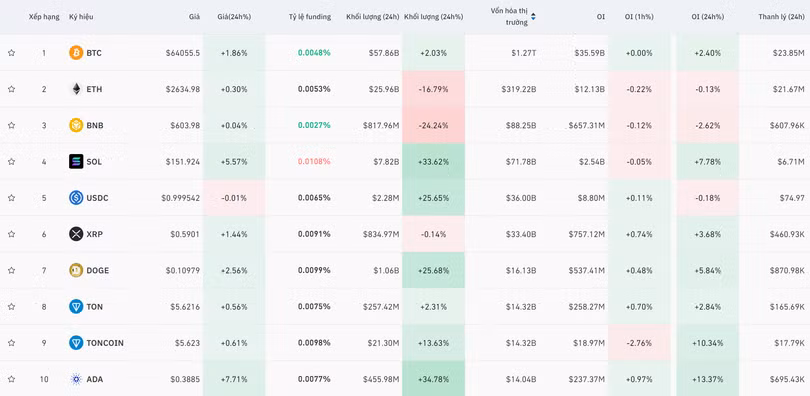Screen dimensions: 810x396
Task: Click BTC open interest $35.59B
Action: pos(589,53)
